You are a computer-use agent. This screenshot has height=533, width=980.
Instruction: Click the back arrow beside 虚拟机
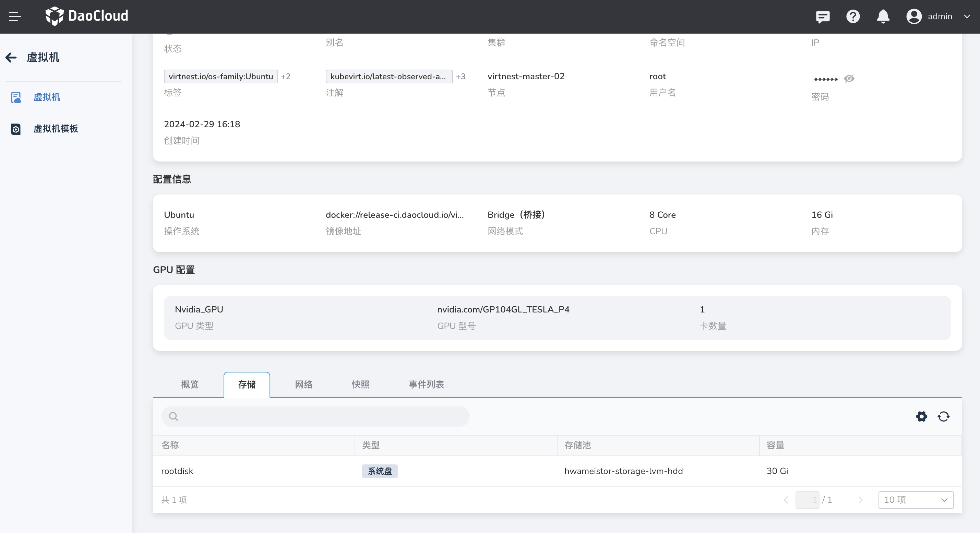[11, 57]
